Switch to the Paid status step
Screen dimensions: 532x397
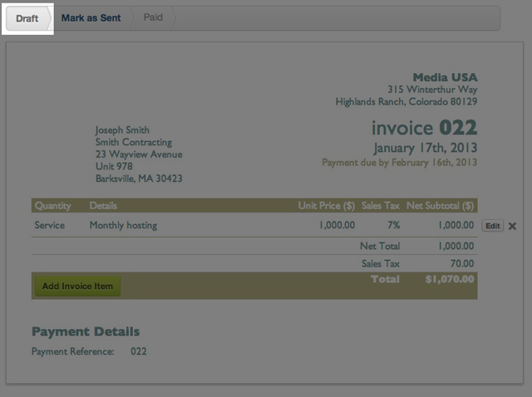[153, 17]
